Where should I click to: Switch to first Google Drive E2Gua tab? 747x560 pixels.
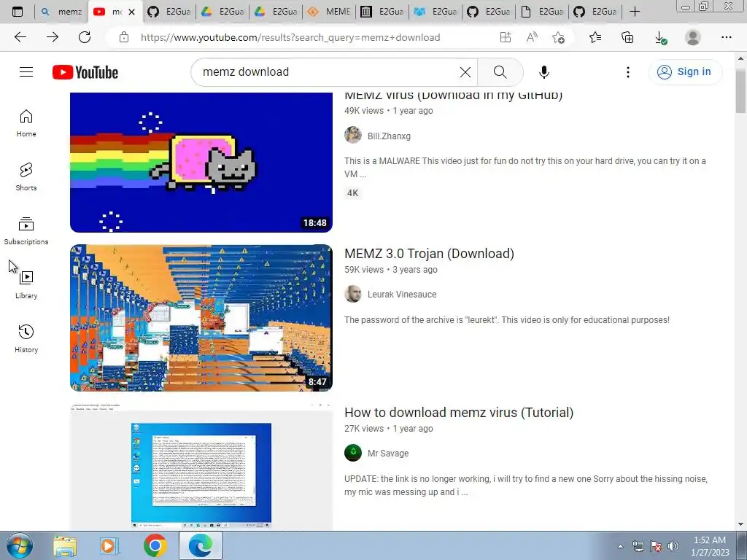coord(222,12)
